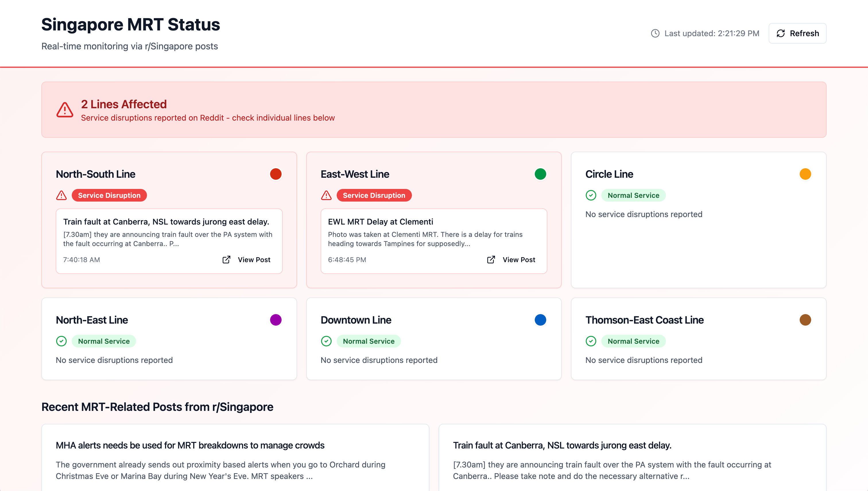868x491 pixels.
Task: Click the Downtown Line green checkmark icon
Action: (326, 341)
